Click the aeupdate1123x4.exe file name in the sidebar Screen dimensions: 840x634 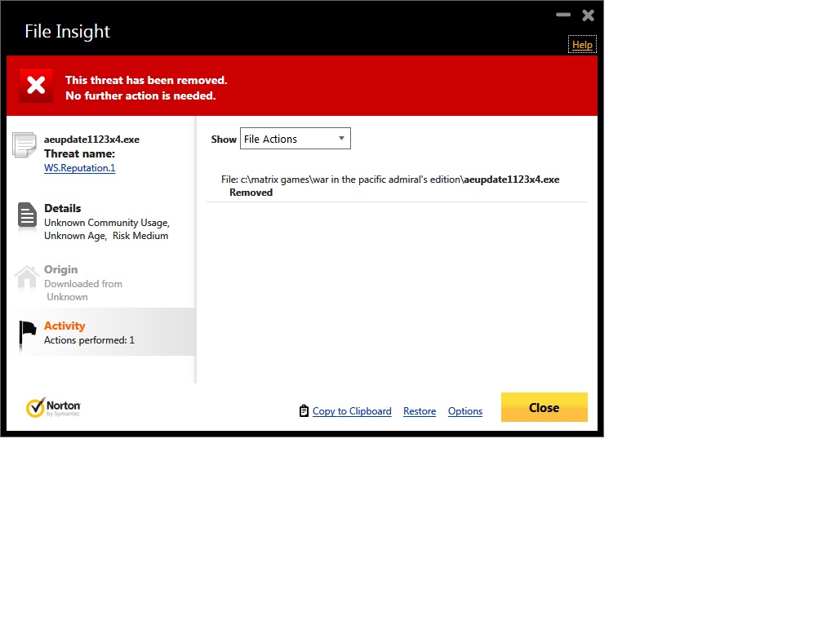pos(91,140)
